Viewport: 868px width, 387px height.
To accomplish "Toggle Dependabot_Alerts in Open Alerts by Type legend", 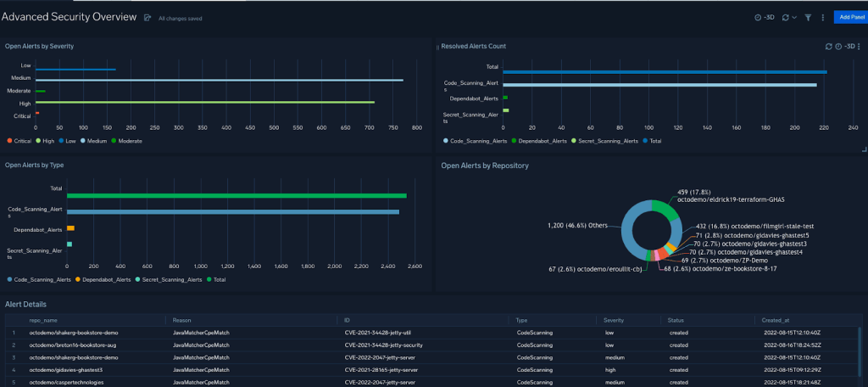I will 103,279.
